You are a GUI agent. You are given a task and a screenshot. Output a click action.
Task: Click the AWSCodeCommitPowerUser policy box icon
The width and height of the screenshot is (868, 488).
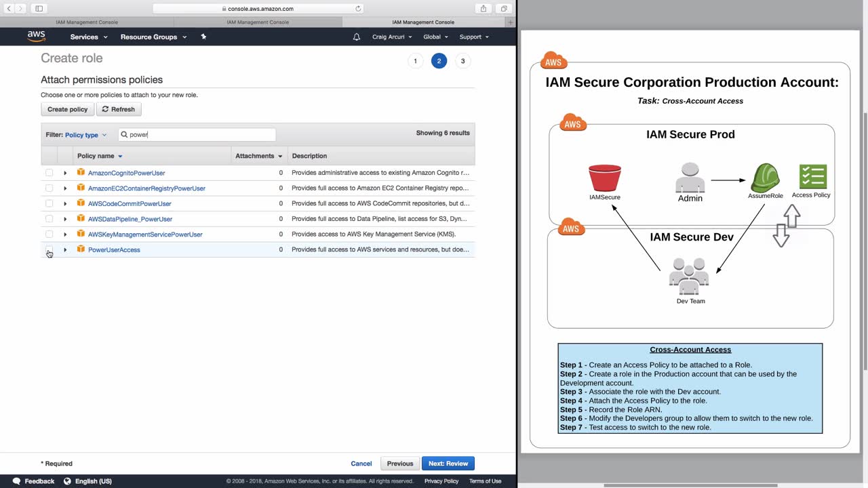(x=81, y=203)
